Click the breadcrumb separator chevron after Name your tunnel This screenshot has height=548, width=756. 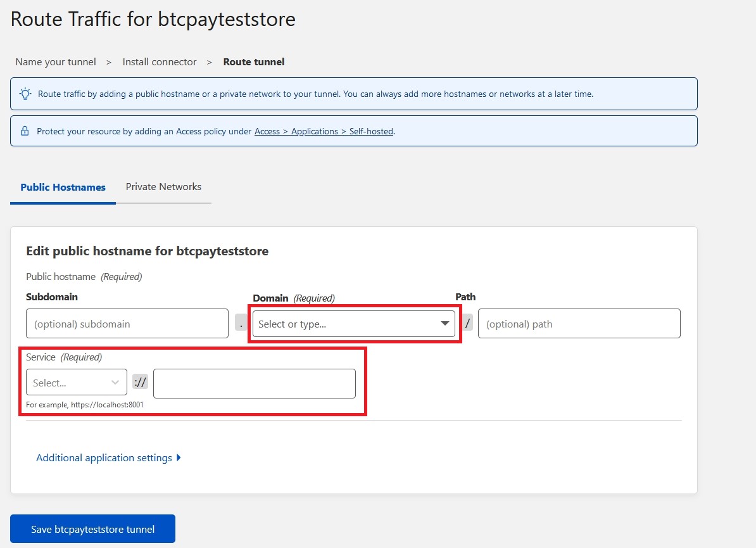[109, 61]
